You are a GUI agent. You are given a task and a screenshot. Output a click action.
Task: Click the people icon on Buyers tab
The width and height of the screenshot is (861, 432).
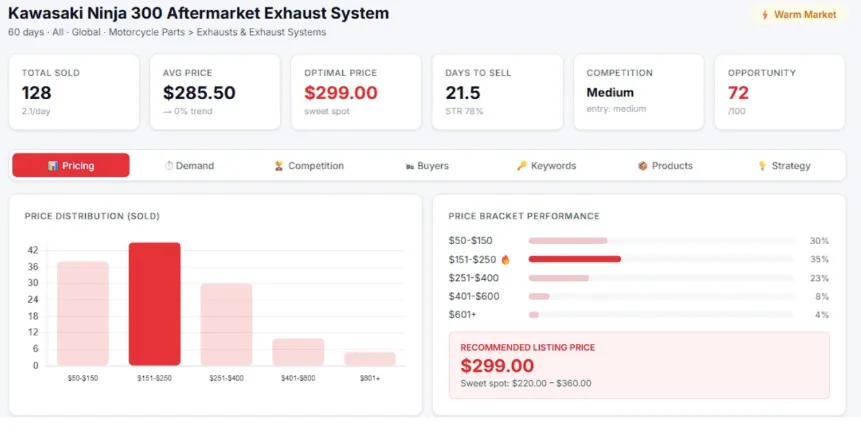(410, 166)
